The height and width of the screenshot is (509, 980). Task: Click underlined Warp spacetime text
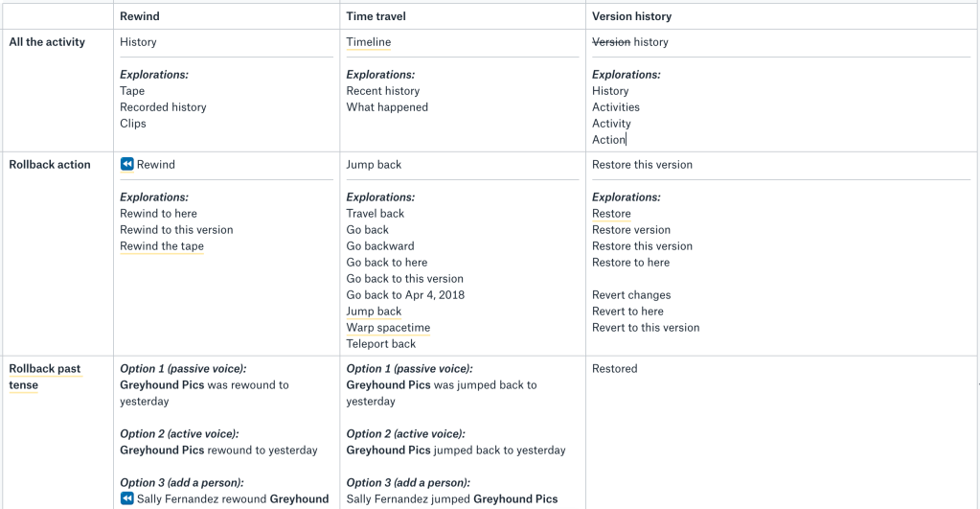[x=388, y=328]
